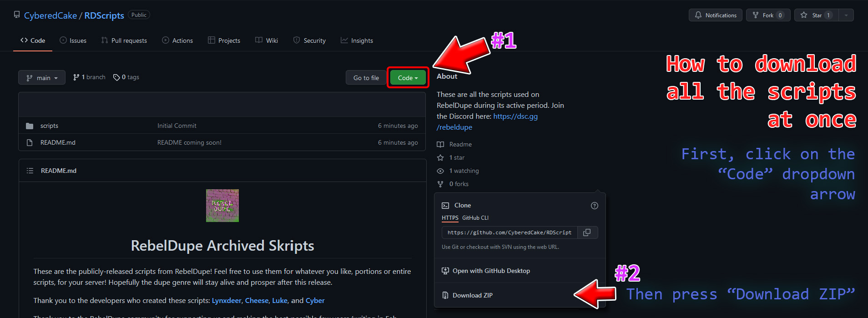
Task: Star the RDScripts repository
Action: pyautogui.click(x=817, y=15)
